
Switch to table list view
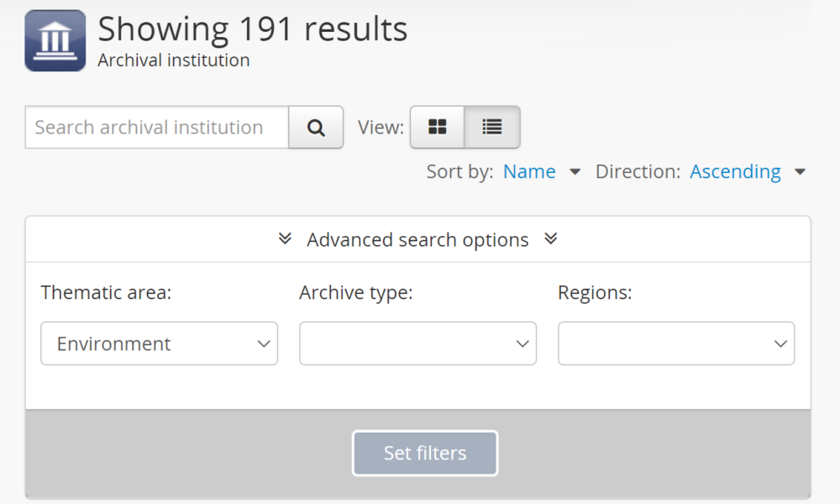[x=492, y=128]
